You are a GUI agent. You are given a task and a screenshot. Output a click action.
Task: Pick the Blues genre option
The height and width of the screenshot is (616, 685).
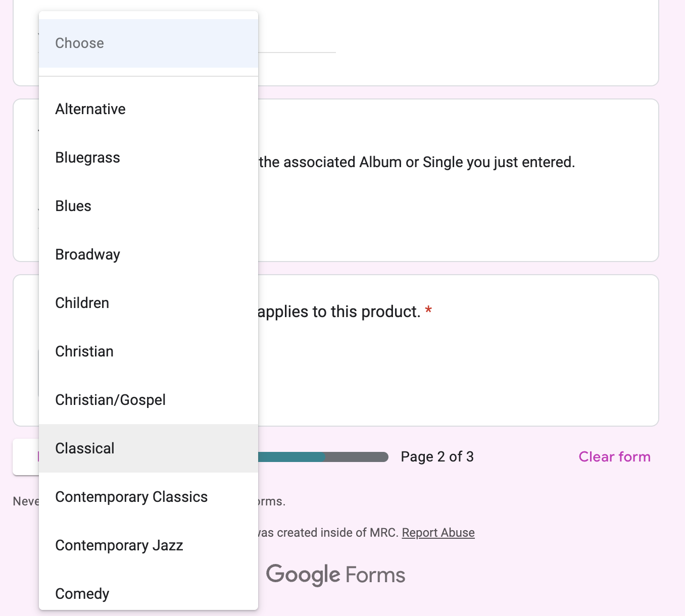point(149,206)
